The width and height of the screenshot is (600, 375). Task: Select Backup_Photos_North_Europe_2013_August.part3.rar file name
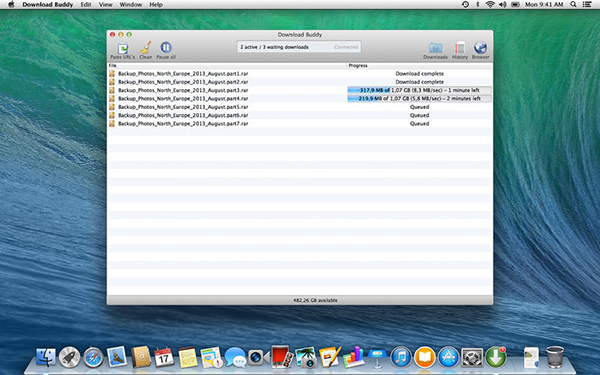(183, 90)
